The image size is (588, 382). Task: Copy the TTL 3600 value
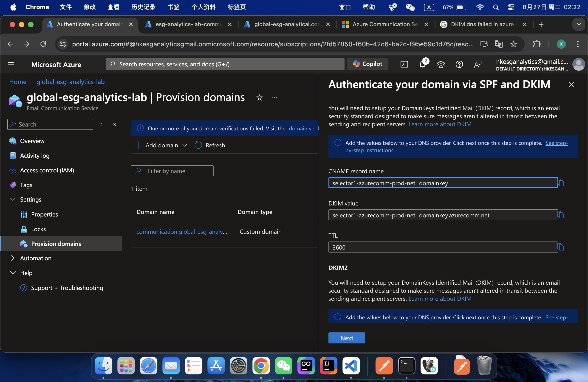(x=561, y=247)
